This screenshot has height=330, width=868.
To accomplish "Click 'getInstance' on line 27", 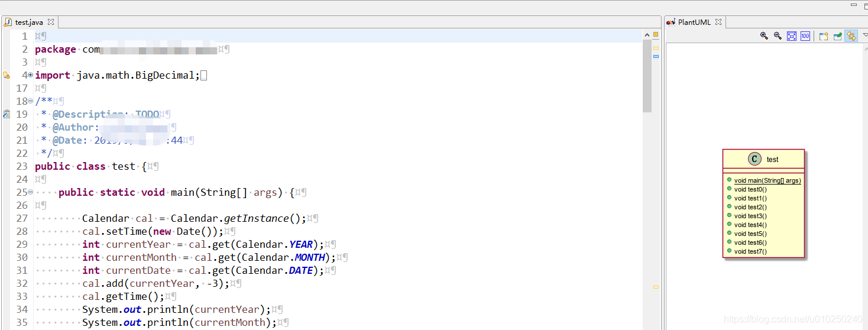I will coord(257,218).
